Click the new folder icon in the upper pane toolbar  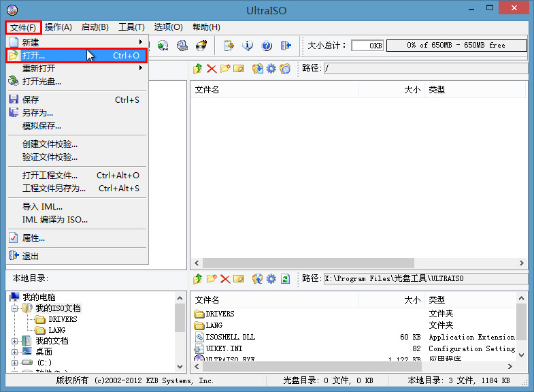pyautogui.click(x=225, y=69)
